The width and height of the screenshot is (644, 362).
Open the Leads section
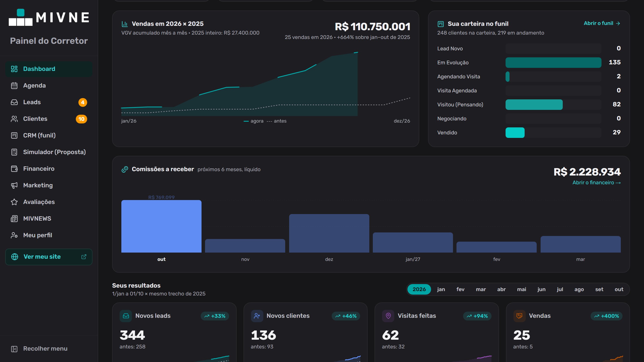pyautogui.click(x=49, y=102)
